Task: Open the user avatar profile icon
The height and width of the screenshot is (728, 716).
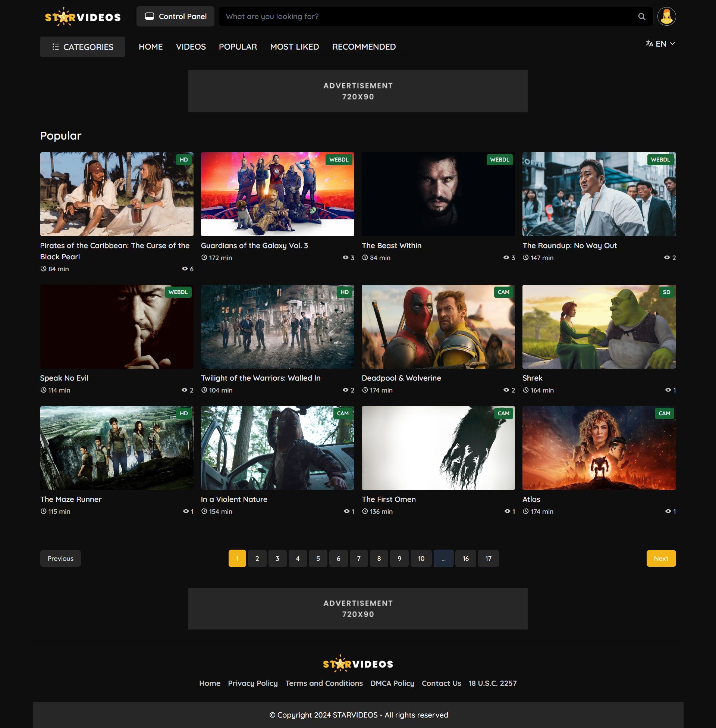Action: 666,16
